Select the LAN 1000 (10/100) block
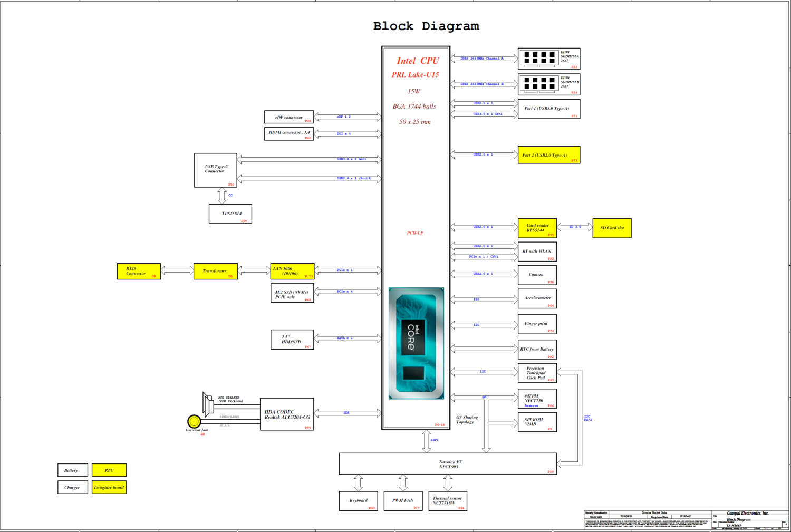The image size is (791, 532). coord(292,272)
